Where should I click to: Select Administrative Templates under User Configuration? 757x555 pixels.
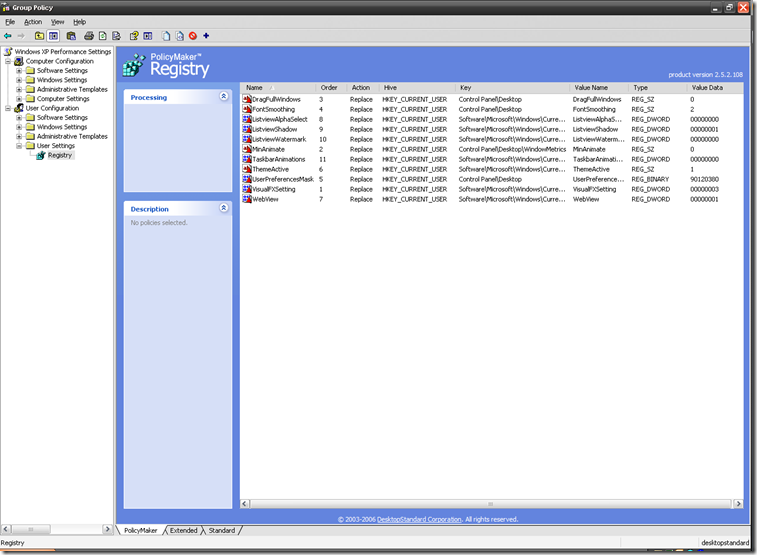pos(72,137)
